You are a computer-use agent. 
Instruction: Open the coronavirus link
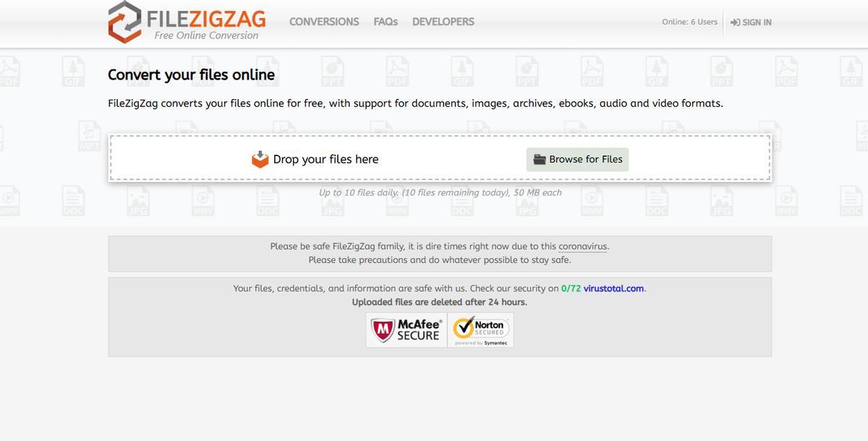tap(582, 247)
